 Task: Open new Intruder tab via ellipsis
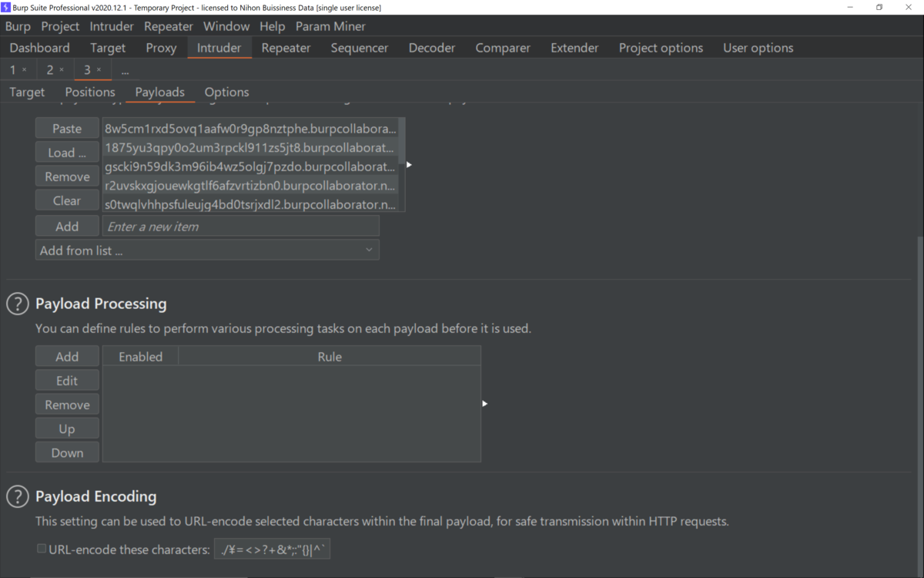click(x=125, y=70)
